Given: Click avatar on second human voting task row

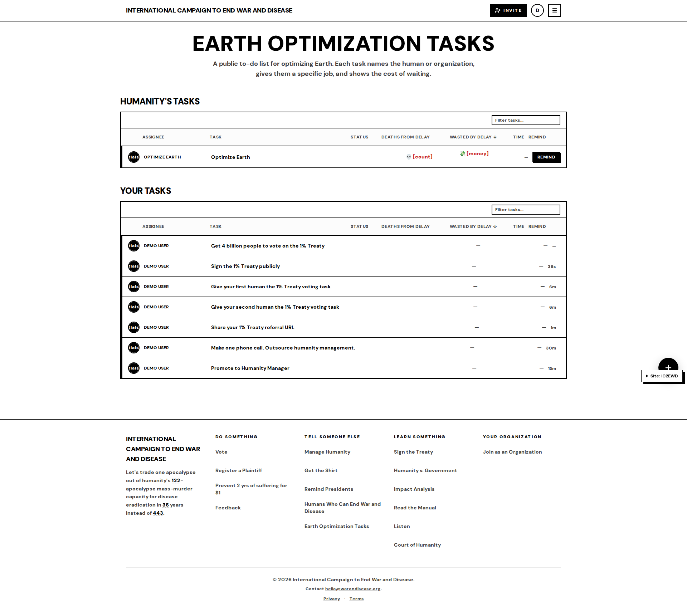Looking at the screenshot, I should click(134, 307).
